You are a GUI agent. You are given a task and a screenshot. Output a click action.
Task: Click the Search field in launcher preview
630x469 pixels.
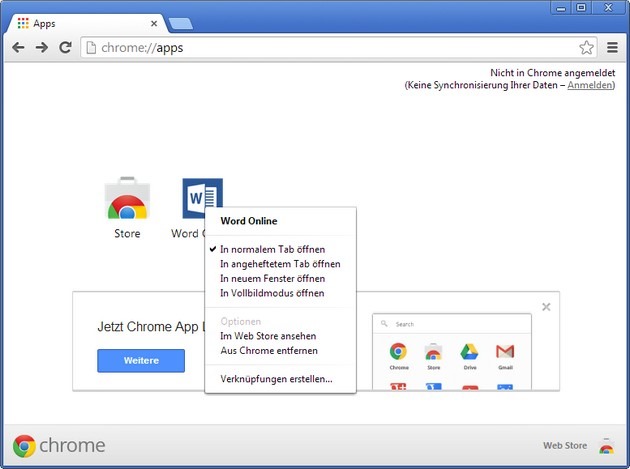click(452, 324)
